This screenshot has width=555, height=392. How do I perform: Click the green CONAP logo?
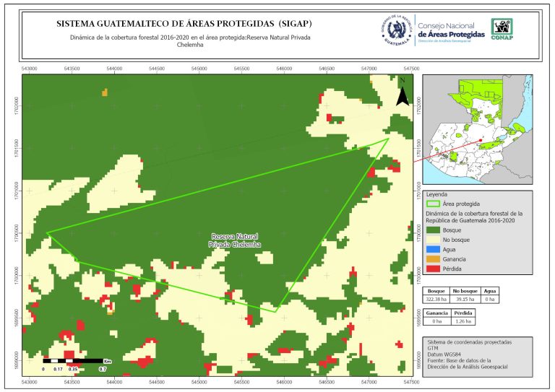[x=503, y=28]
